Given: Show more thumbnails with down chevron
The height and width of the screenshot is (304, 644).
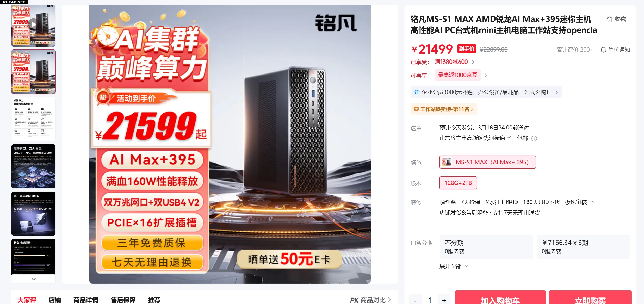Looking at the screenshot, I should tap(33, 279).
